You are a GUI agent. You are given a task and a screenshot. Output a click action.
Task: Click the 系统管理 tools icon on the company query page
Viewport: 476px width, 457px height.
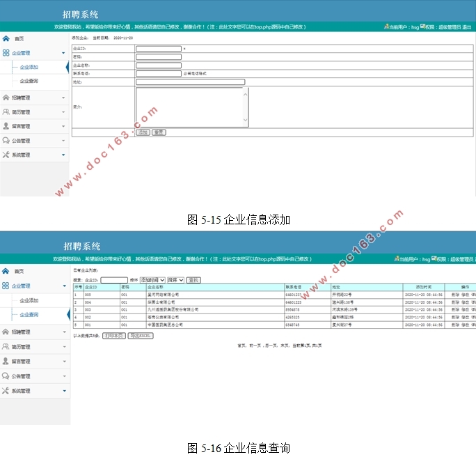pos(6,390)
